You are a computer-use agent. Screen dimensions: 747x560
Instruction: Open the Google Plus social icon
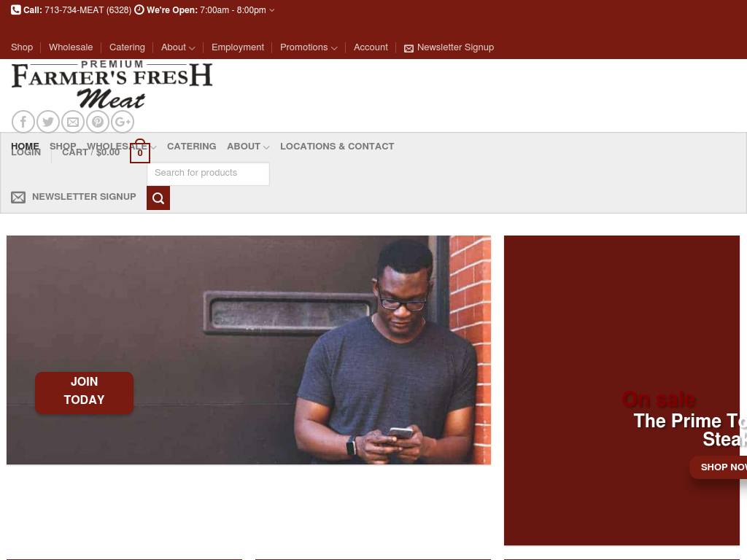click(123, 122)
